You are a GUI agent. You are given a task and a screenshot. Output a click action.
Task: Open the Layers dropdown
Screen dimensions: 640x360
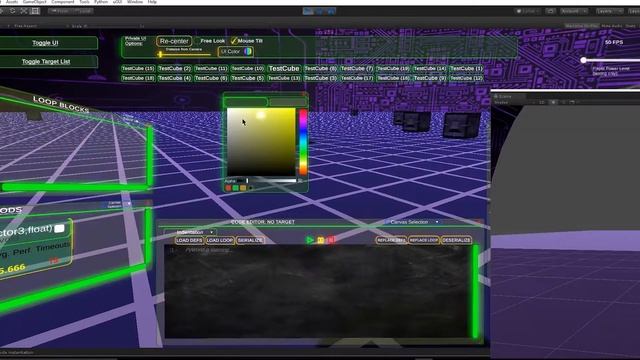609,11
